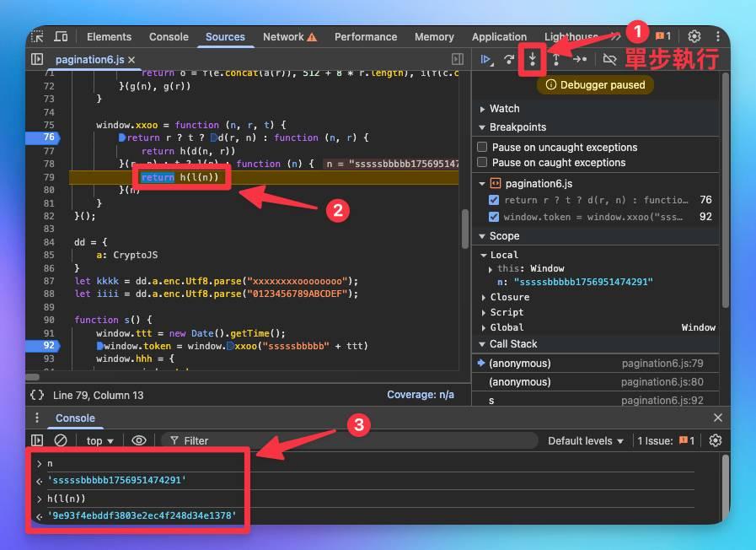
Task: Switch to the Elements tab
Action: [x=109, y=36]
